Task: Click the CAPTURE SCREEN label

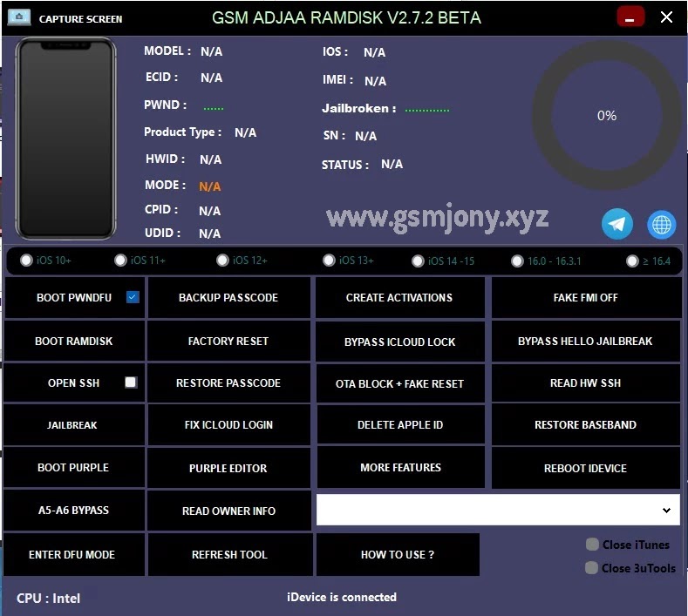Action: (81, 19)
